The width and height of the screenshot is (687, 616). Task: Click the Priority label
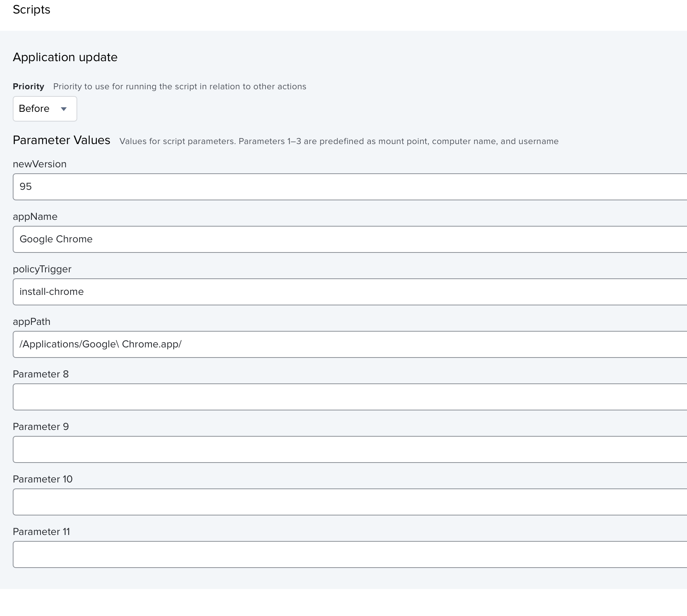pos(28,87)
